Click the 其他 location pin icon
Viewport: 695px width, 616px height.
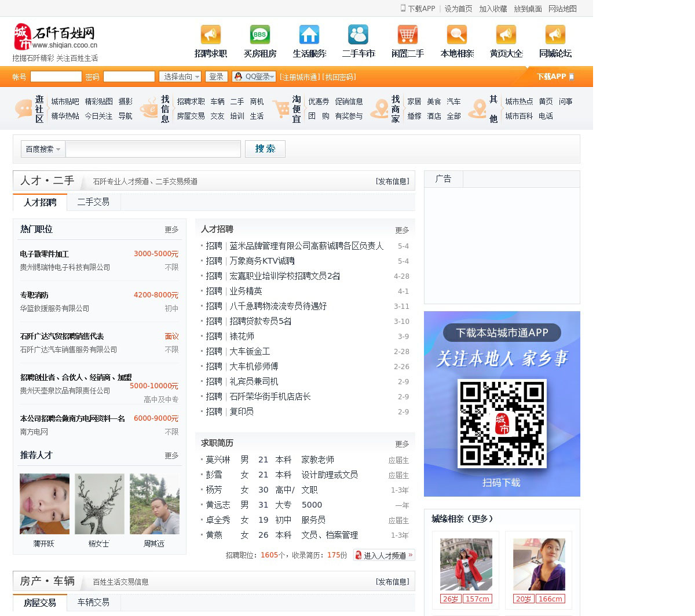tap(477, 108)
